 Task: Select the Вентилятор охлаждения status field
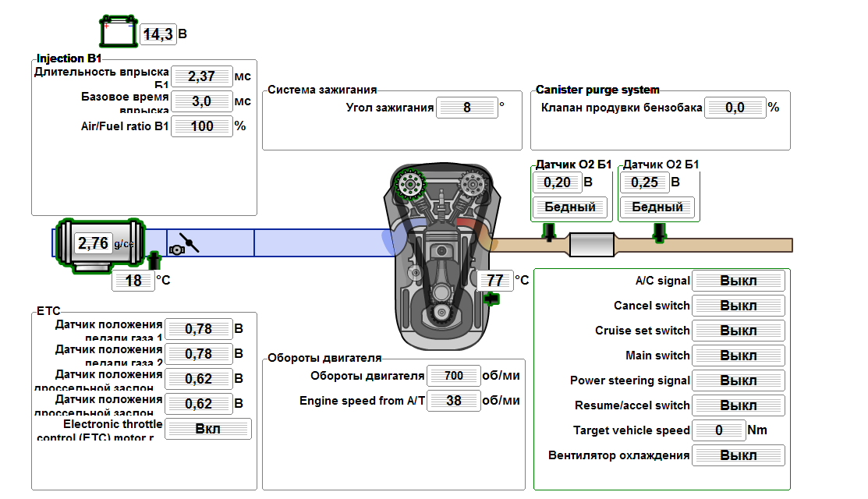coord(739,455)
